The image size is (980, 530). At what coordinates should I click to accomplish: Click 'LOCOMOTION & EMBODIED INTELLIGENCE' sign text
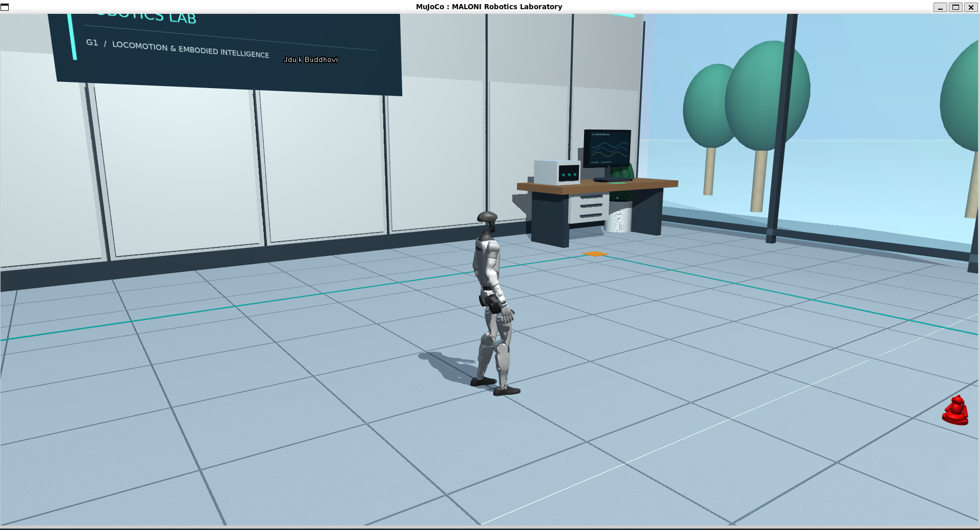[x=190, y=50]
